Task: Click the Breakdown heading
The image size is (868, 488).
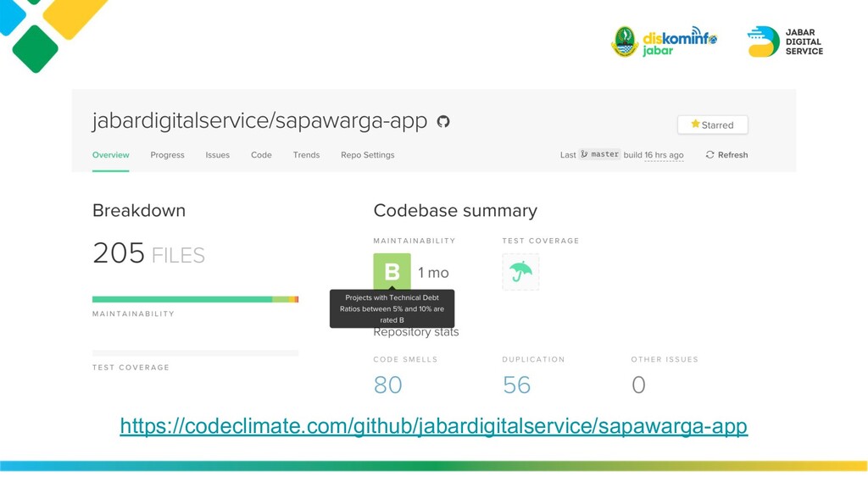Action: (139, 211)
